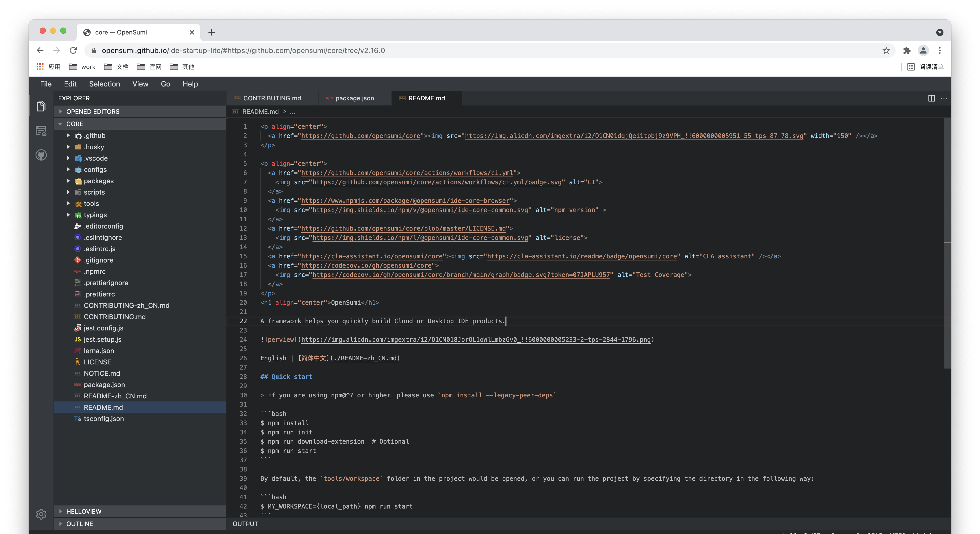Open settings gear in activity bar
Image resolution: width=980 pixels, height=534 pixels.
click(x=41, y=514)
